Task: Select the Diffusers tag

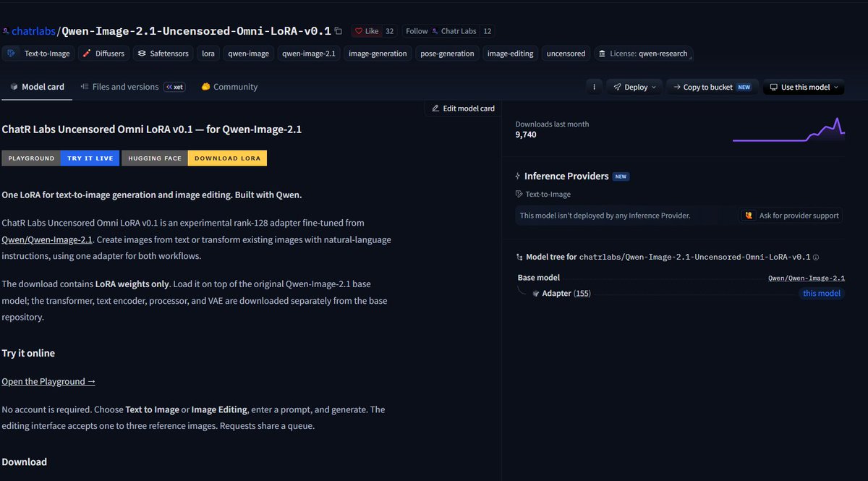Action: coord(103,54)
